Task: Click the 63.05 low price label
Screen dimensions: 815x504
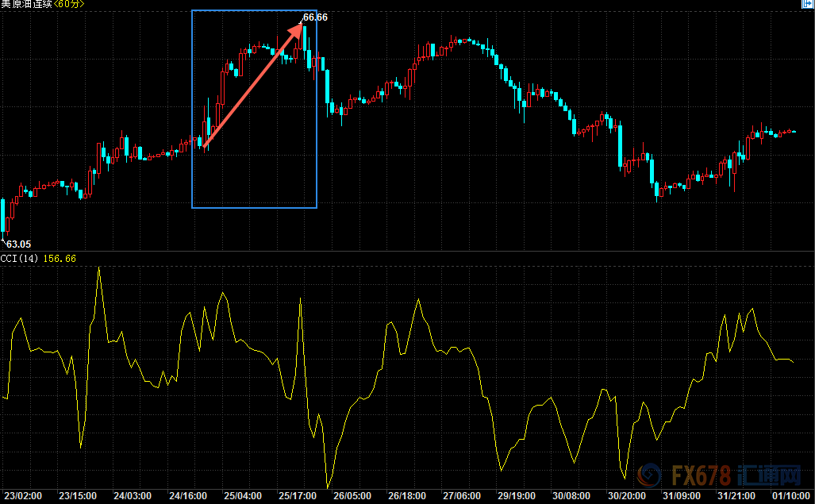Action: (19, 244)
